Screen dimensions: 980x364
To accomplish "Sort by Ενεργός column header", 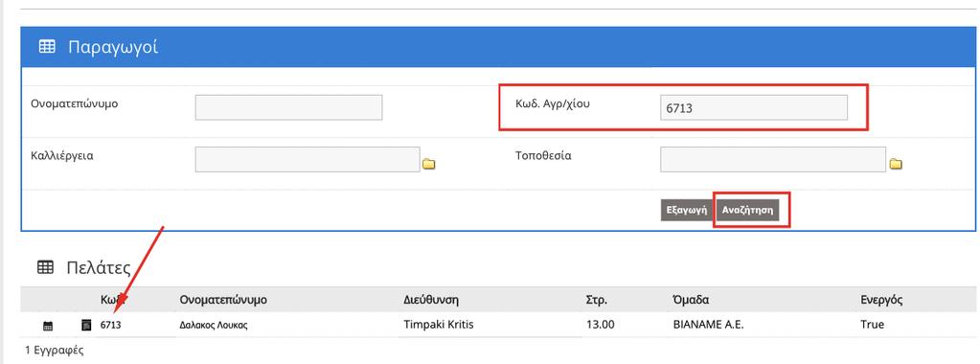I will (881, 300).
